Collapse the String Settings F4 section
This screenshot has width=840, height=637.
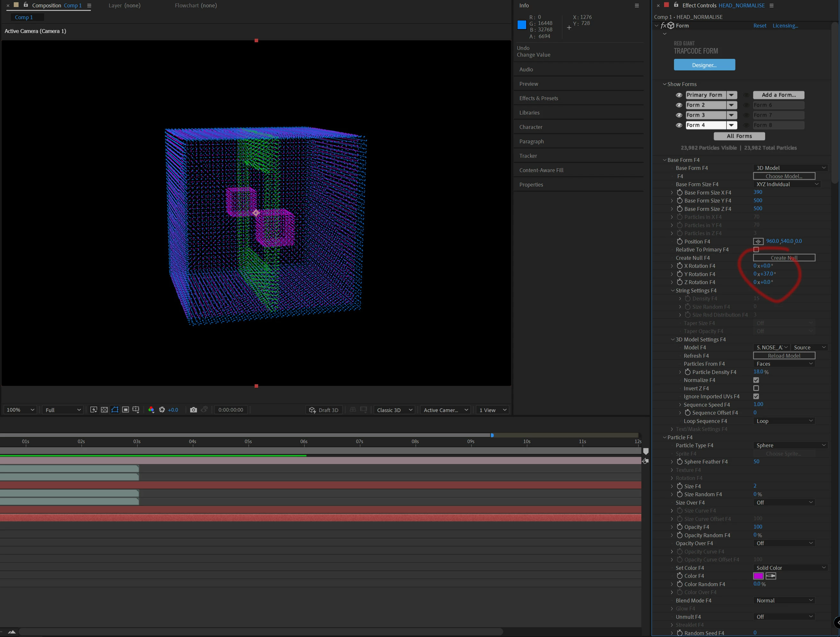(672, 291)
